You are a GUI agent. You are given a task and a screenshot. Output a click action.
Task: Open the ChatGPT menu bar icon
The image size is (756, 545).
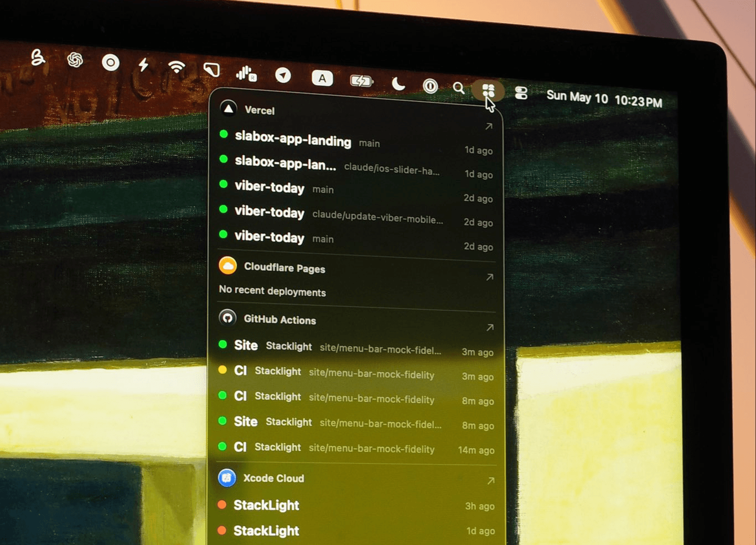click(75, 59)
